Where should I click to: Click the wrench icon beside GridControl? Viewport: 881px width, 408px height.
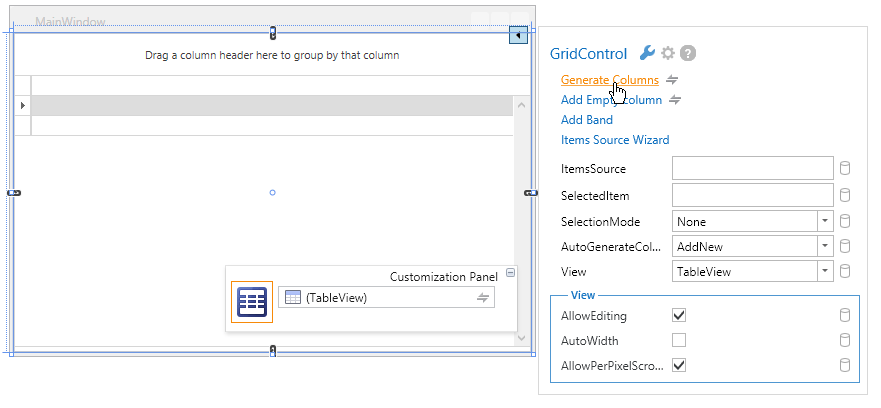(x=647, y=53)
